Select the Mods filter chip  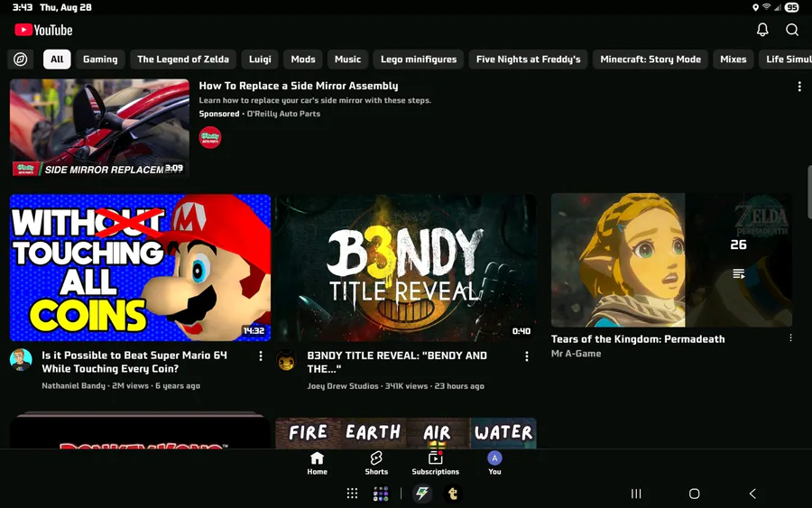[x=303, y=59]
